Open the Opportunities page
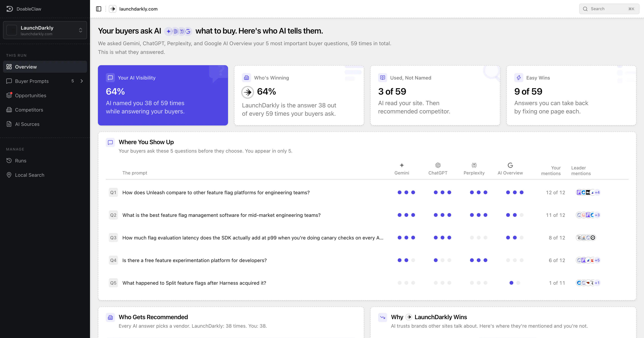 click(x=45, y=95)
